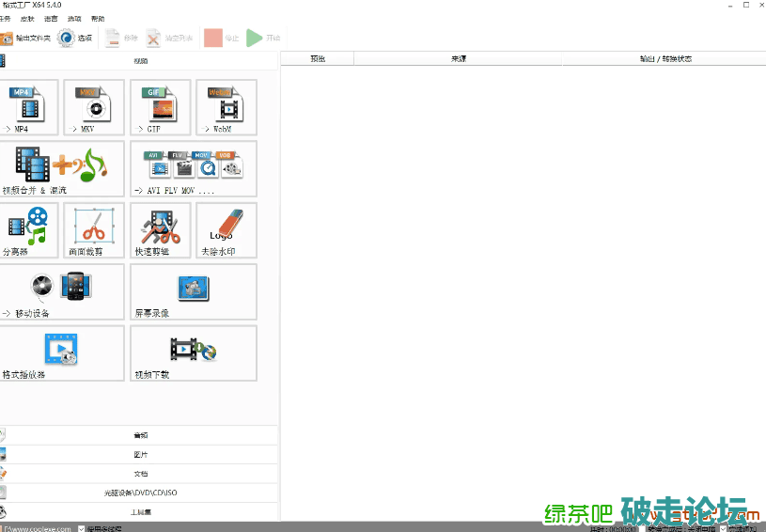Expand the Audio (音频) category panel
Image resolution: width=766 pixels, height=532 pixels.
tap(140, 435)
